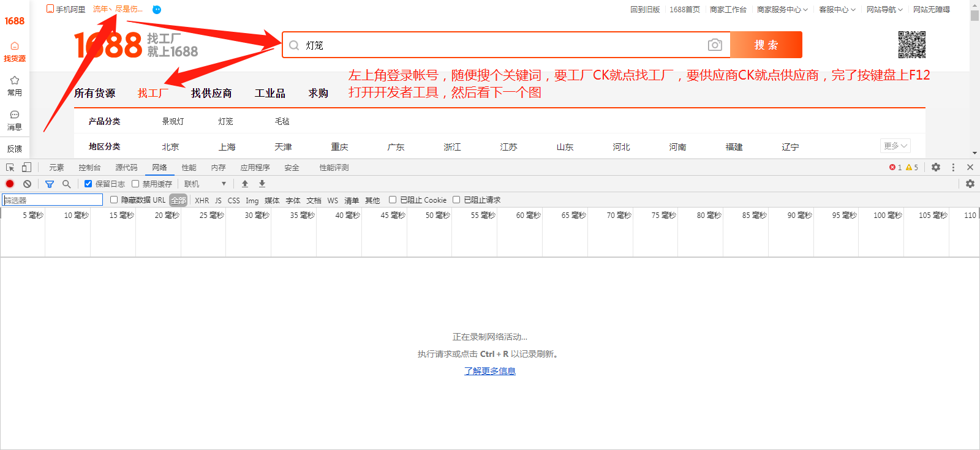
Task: Filter requests by Img type
Action: click(252, 200)
